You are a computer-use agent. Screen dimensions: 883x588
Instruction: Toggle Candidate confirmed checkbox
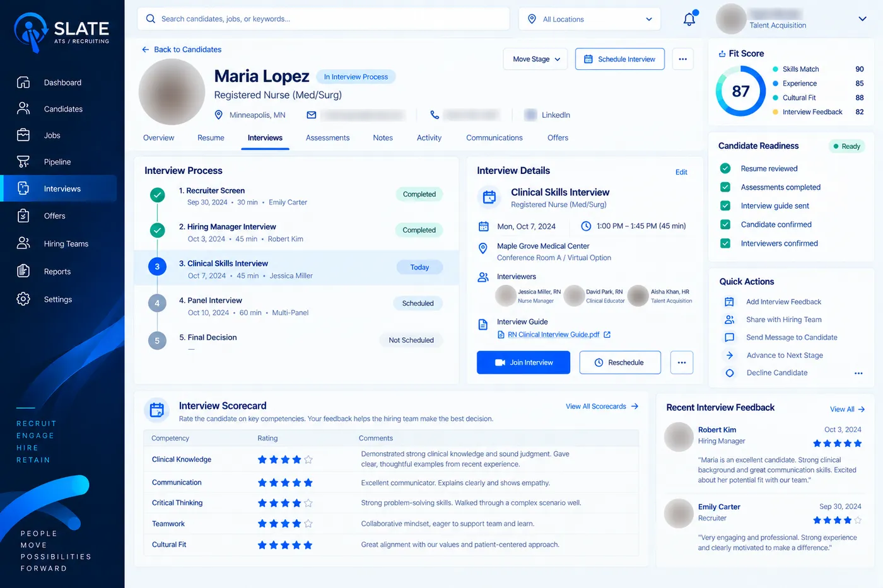pyautogui.click(x=725, y=224)
